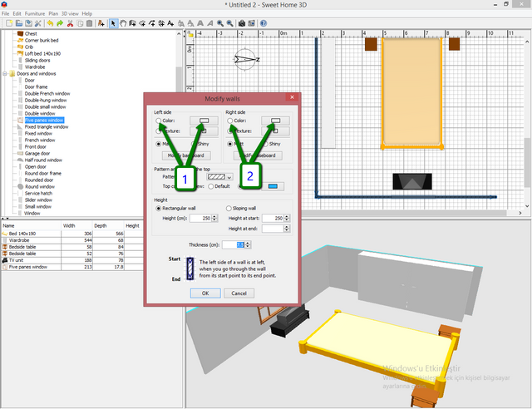The image size is (532, 409).
Task: Click the Undo arrow in toolbar
Action: [50, 24]
